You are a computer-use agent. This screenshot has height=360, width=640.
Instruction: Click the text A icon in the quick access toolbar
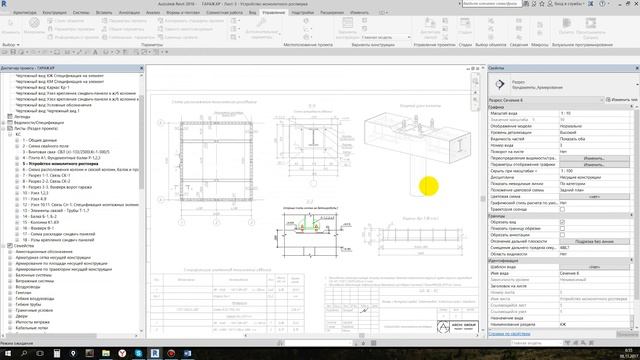pos(95,52)
